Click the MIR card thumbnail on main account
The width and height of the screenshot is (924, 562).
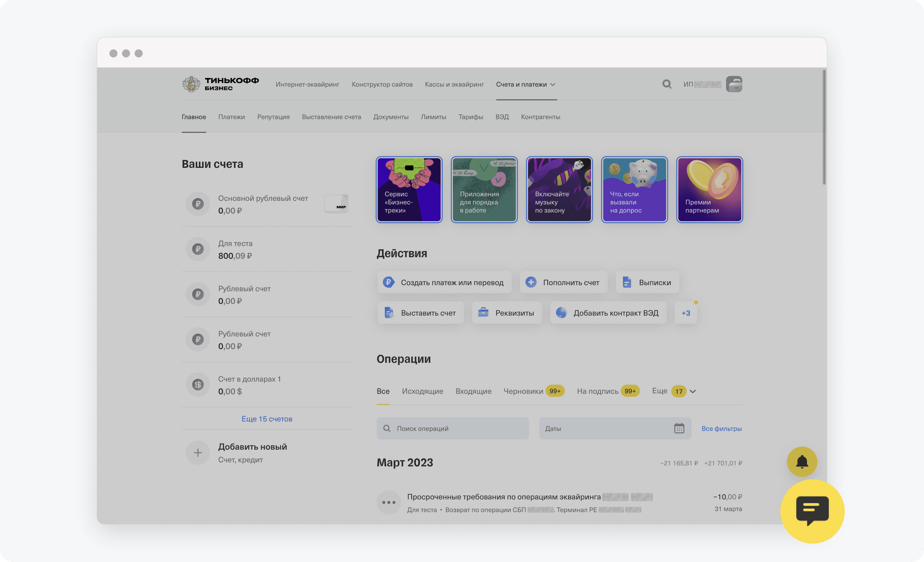coord(336,203)
